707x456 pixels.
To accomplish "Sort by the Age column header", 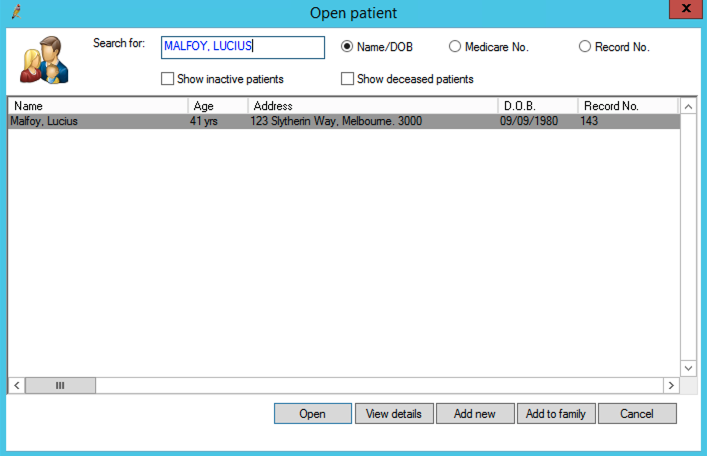I will [218, 106].
